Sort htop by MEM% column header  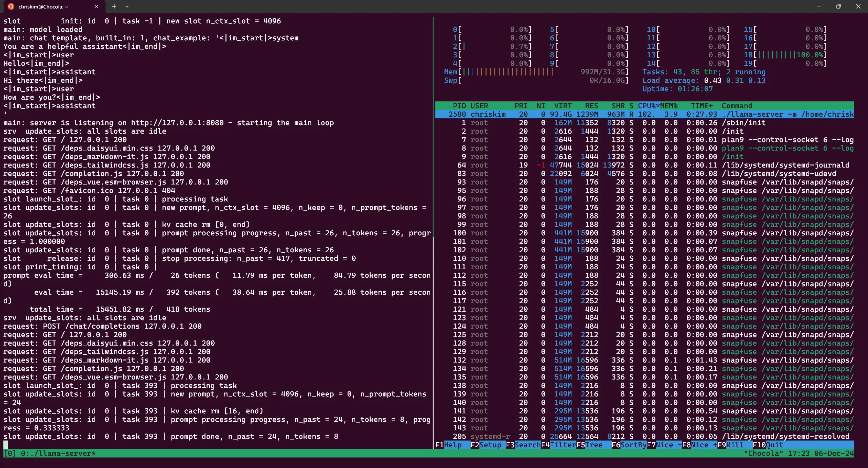pyautogui.click(x=669, y=106)
